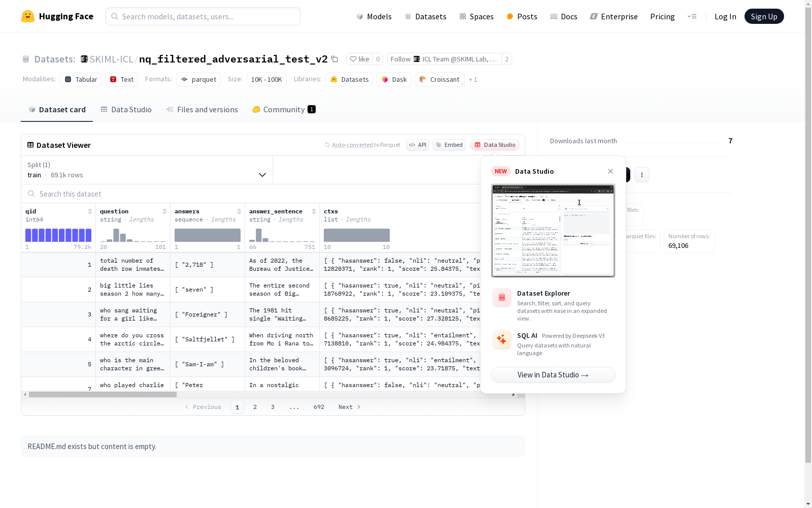Click the Croissant library tag
This screenshot has height=508, width=812.
tap(439, 79)
